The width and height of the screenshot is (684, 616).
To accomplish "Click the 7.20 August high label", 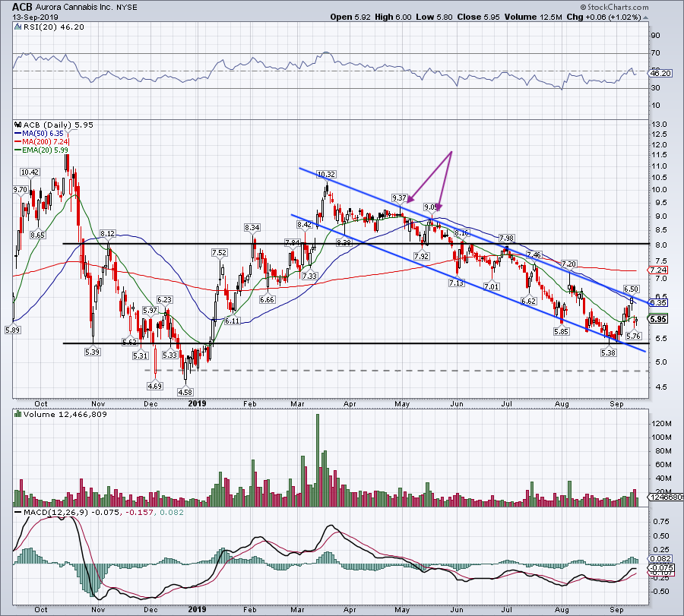I will (568, 264).
